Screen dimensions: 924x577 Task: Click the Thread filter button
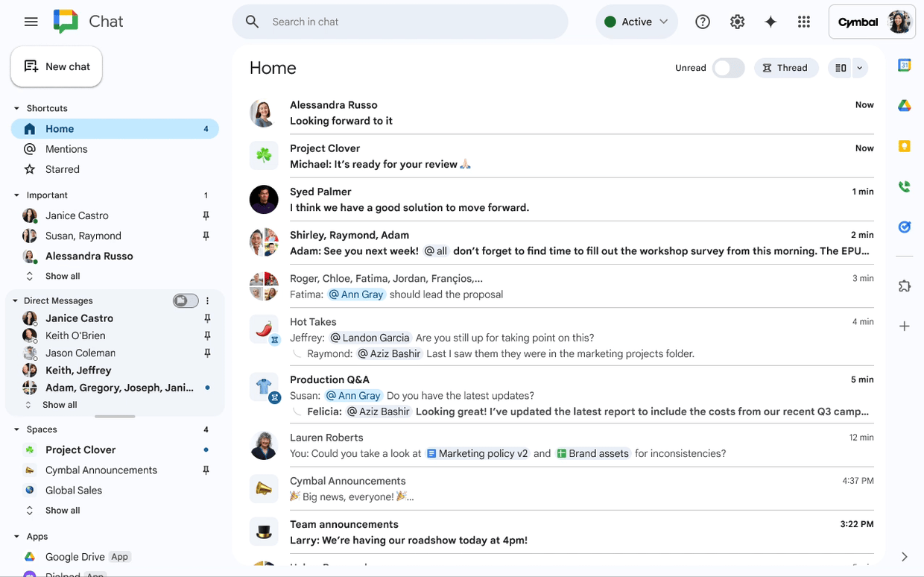coord(785,68)
